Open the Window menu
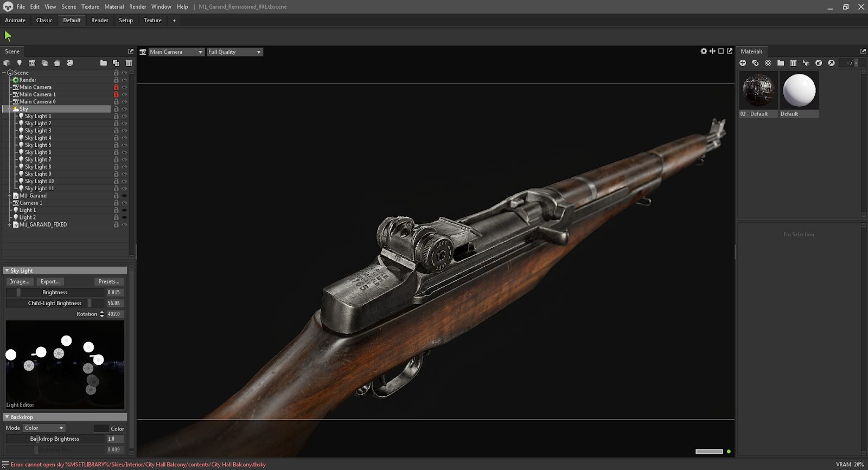The image size is (868, 470). coord(161,7)
